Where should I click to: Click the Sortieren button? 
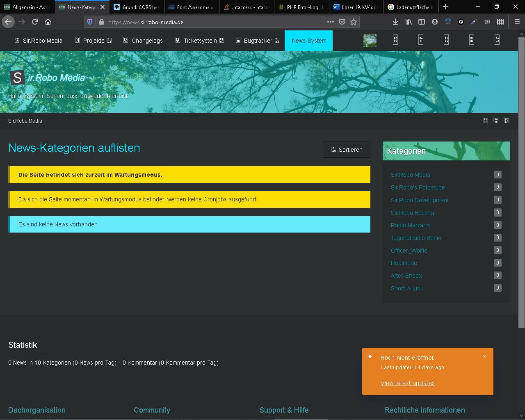[x=347, y=150]
